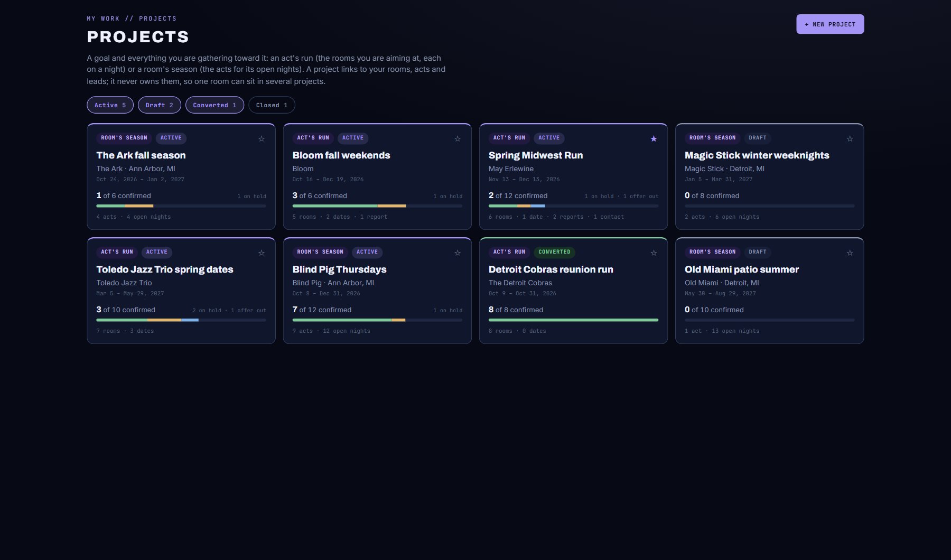This screenshot has height=560, width=951.
Task: Click '1 act · 13 open nights' text
Action: pos(722,331)
